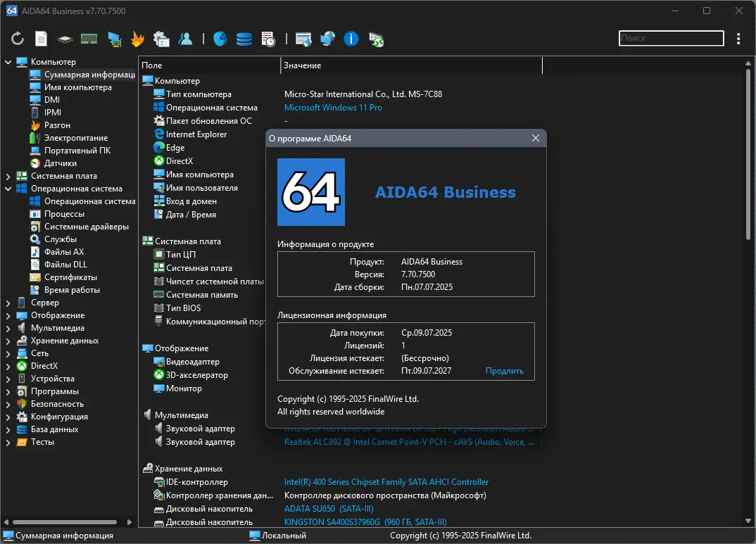756x544 pixels.
Task: Select Датчики in the sidebar tree
Action: tap(61, 163)
